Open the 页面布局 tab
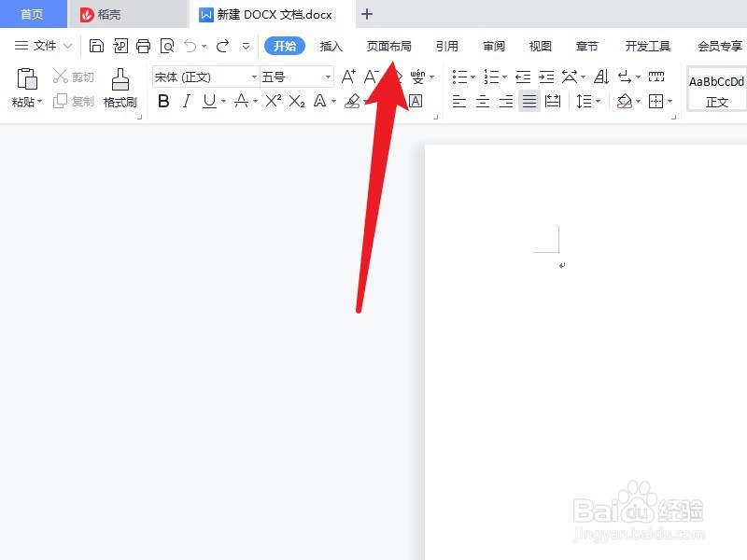The height and width of the screenshot is (560, 747). 388,46
